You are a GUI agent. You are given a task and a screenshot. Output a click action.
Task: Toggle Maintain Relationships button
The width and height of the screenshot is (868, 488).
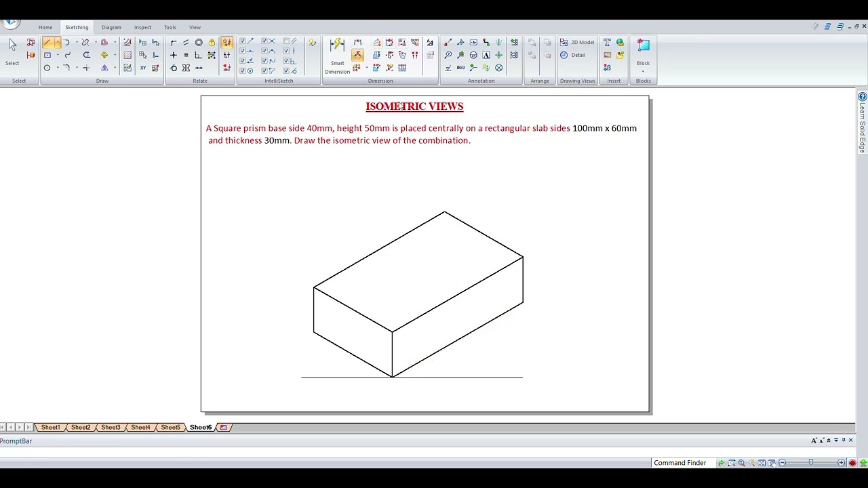[226, 43]
